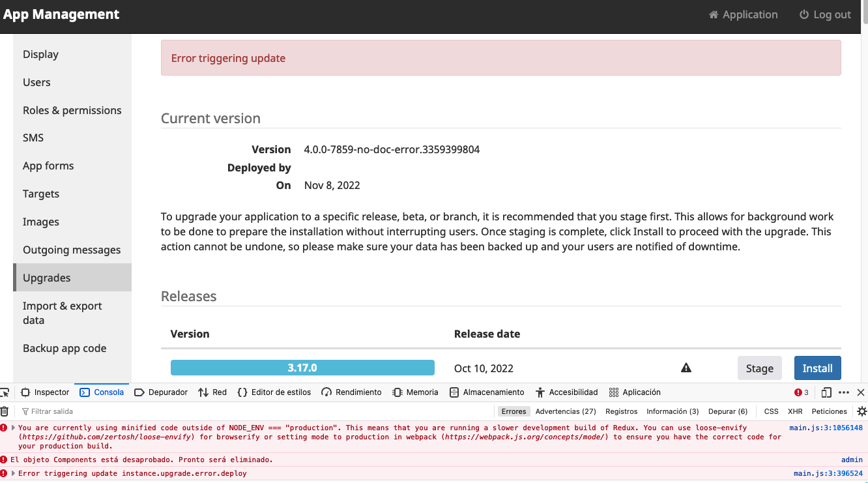Toggle the Errores console filter
868x483 pixels.
[514, 411]
